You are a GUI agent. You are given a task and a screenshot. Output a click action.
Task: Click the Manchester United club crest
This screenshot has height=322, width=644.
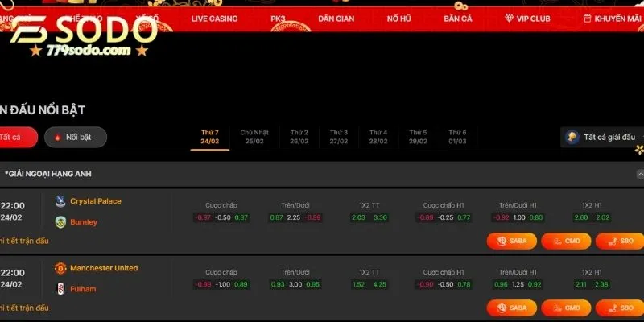point(60,268)
